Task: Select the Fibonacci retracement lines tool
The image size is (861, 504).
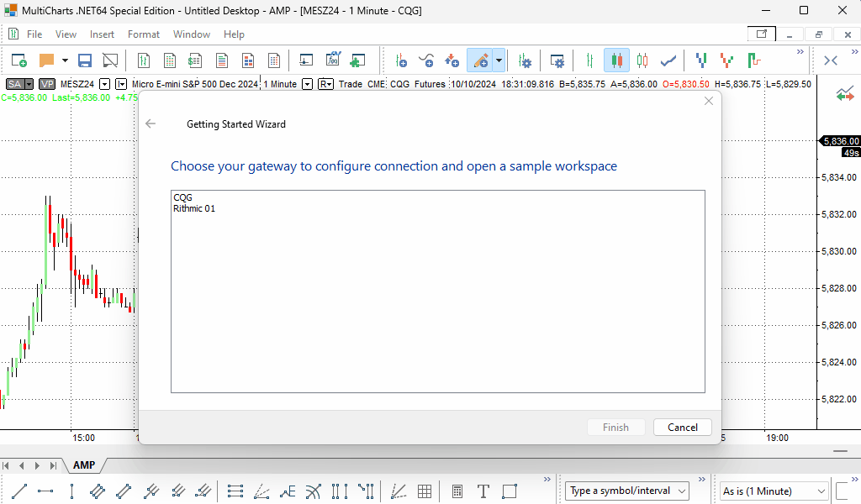Action: coord(235,491)
